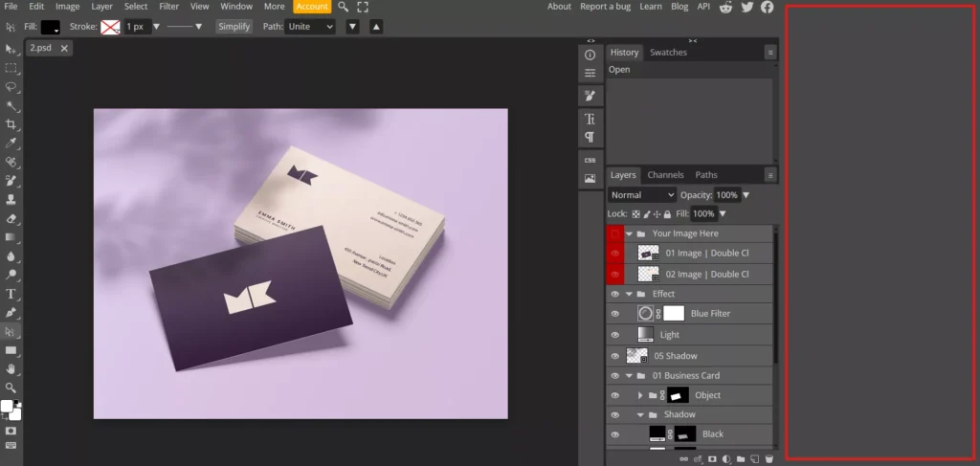Select the Dodge tool
This screenshot has height=466, width=980.
[x=11, y=275]
